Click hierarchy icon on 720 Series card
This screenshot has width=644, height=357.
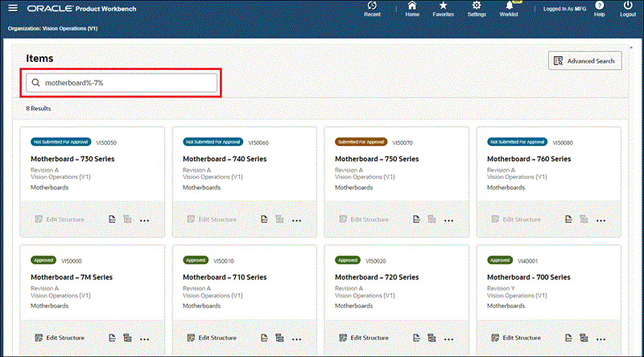click(x=431, y=338)
